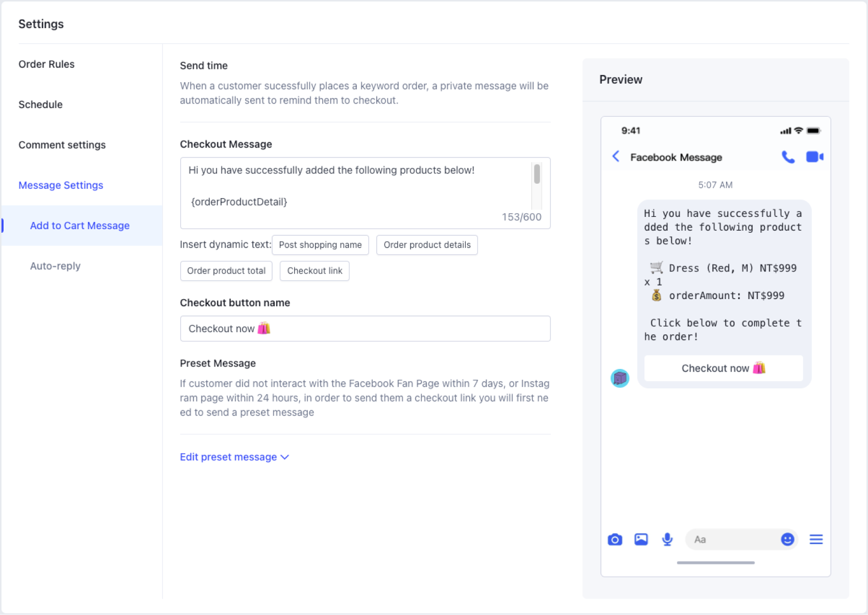868x615 pixels.
Task: Insert Checkout link dynamic text
Action: click(x=315, y=271)
